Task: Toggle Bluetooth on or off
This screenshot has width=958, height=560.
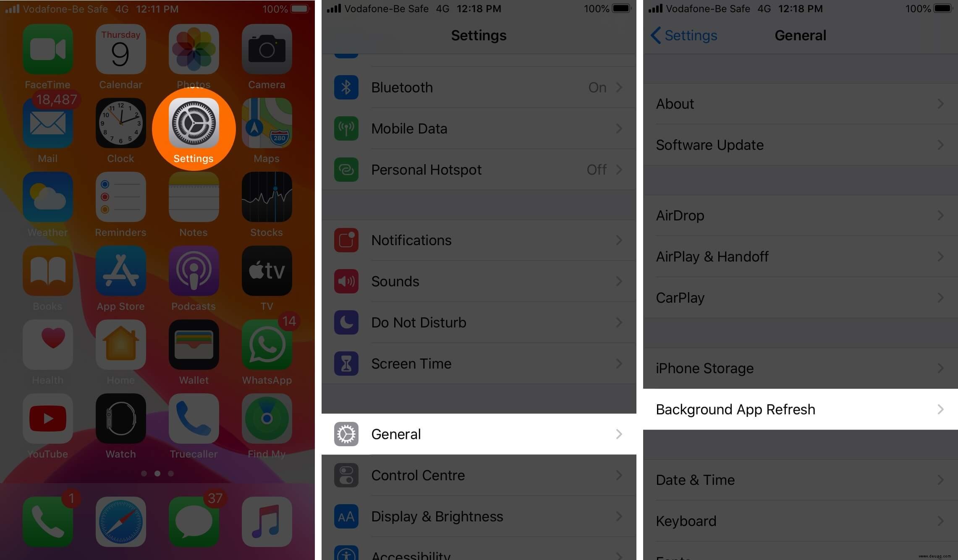Action: (x=479, y=87)
